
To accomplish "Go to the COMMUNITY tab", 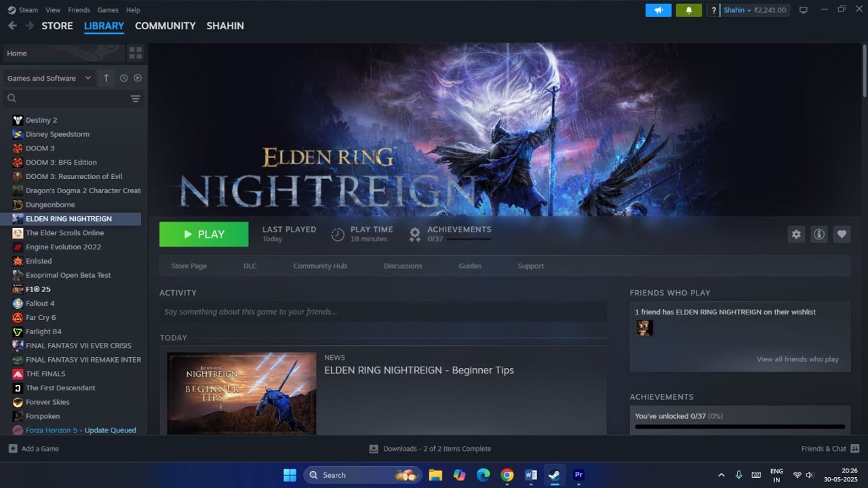I will (x=165, y=26).
